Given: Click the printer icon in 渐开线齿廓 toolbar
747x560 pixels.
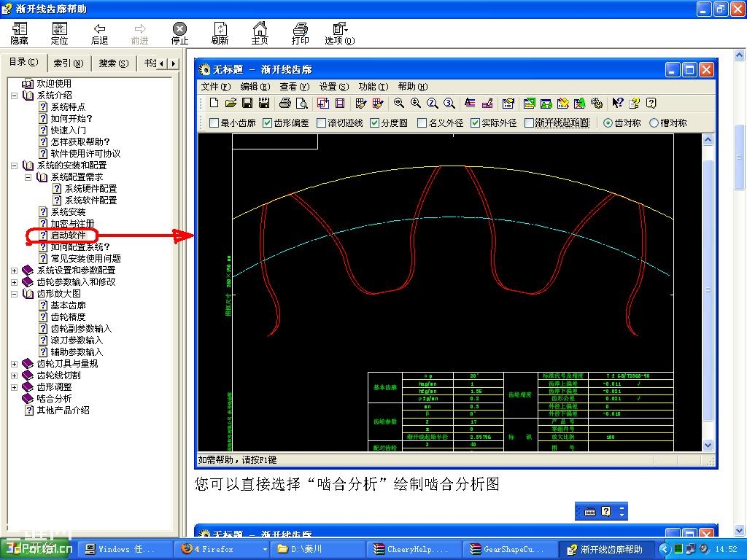Looking at the screenshot, I should point(285,103).
